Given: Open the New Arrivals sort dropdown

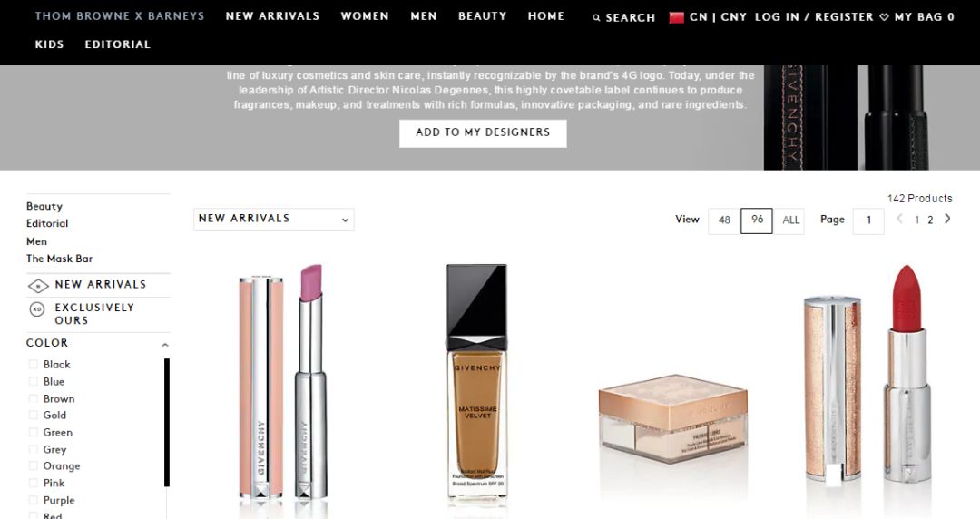Looking at the screenshot, I should click(274, 220).
